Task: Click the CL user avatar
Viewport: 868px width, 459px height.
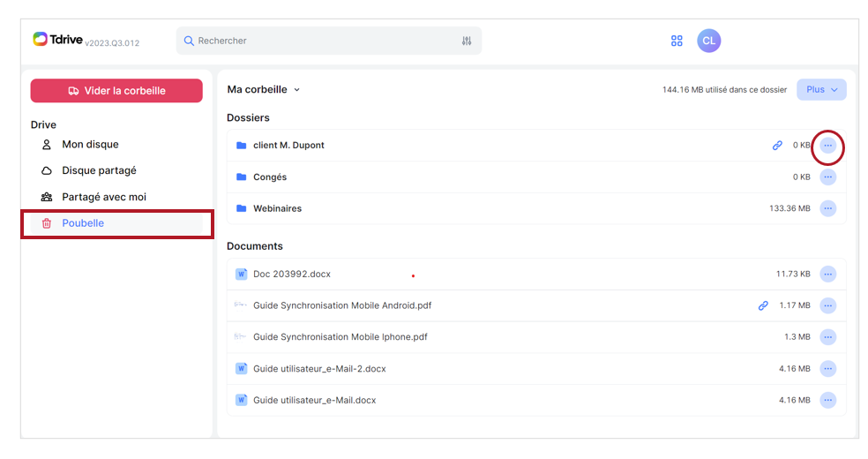Action: pos(708,41)
